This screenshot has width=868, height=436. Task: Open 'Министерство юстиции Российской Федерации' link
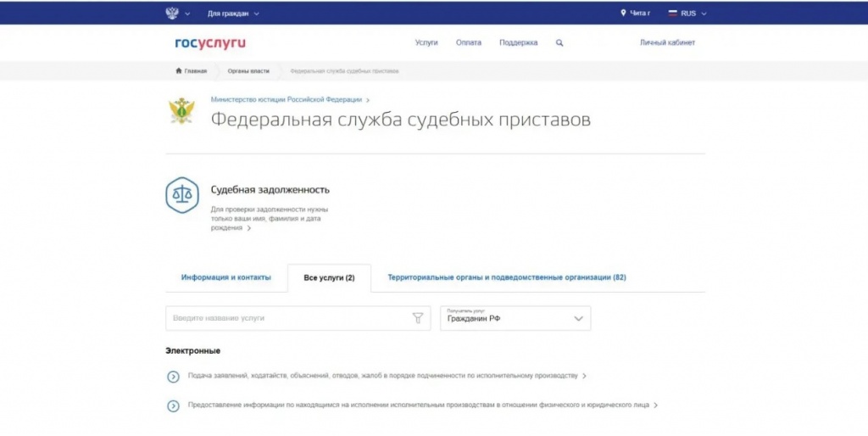click(x=287, y=100)
